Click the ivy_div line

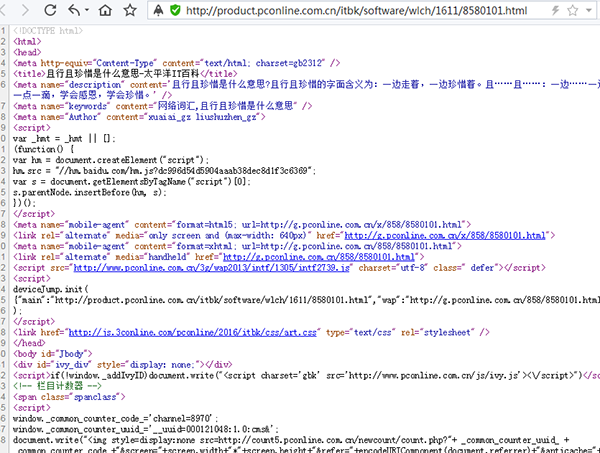pos(122,365)
